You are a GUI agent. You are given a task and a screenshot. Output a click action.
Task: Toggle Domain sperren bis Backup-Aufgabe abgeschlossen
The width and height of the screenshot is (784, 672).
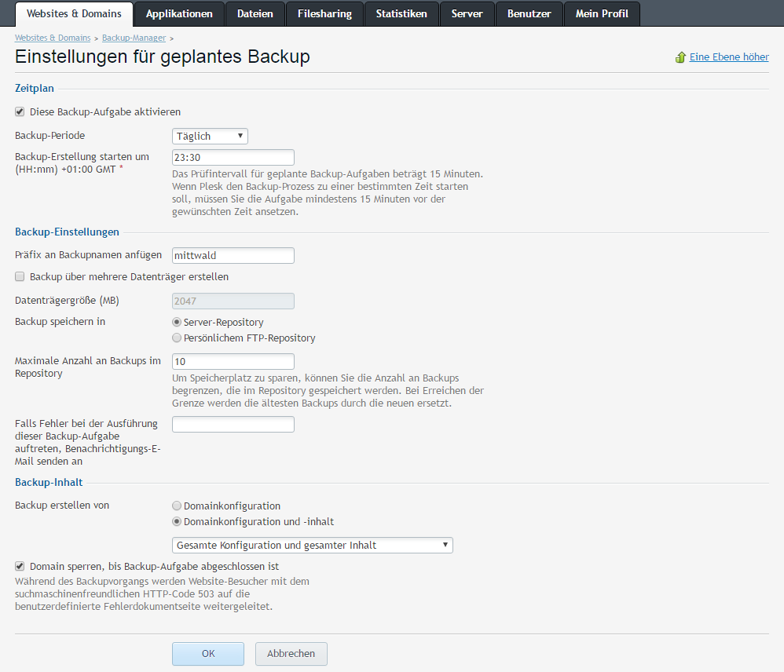point(20,566)
